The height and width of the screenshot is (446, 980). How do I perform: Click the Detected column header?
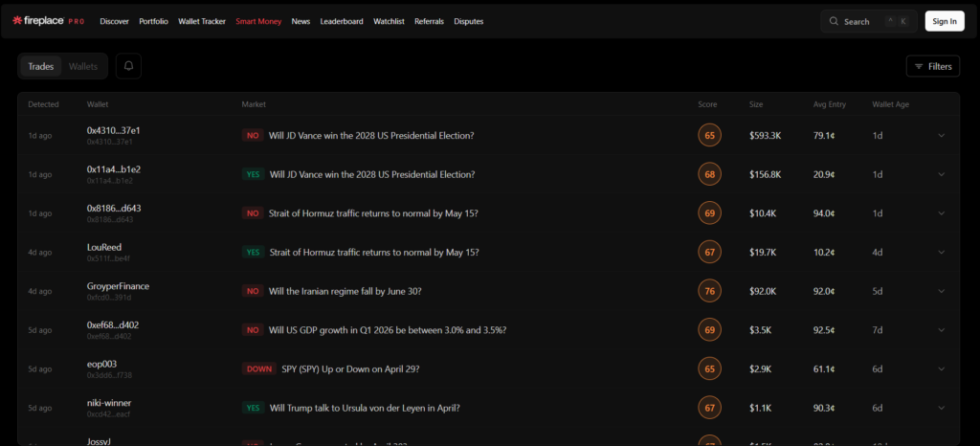(x=43, y=104)
